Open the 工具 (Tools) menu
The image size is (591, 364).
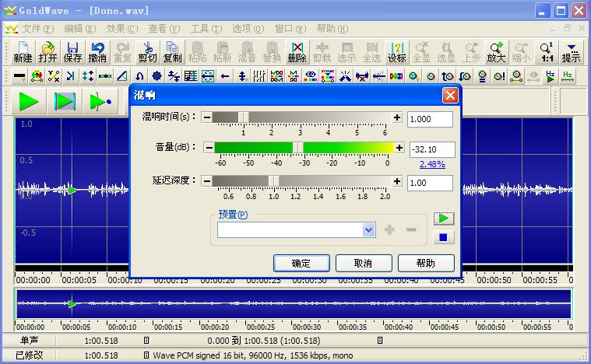coord(206,29)
